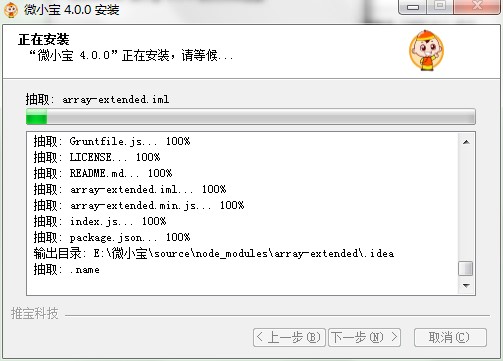Select the 'array-extended.min.js... 100%' log line
The image size is (503, 361).
(139, 205)
